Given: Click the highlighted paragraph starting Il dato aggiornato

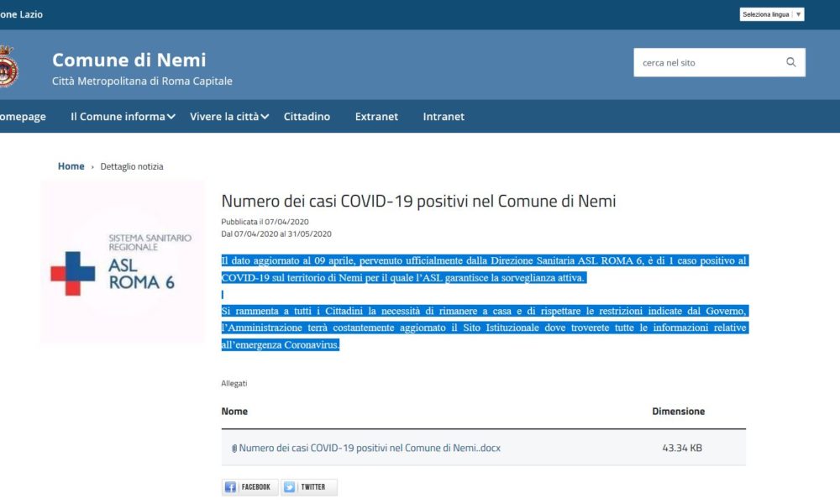Looking at the screenshot, I should tap(484, 269).
